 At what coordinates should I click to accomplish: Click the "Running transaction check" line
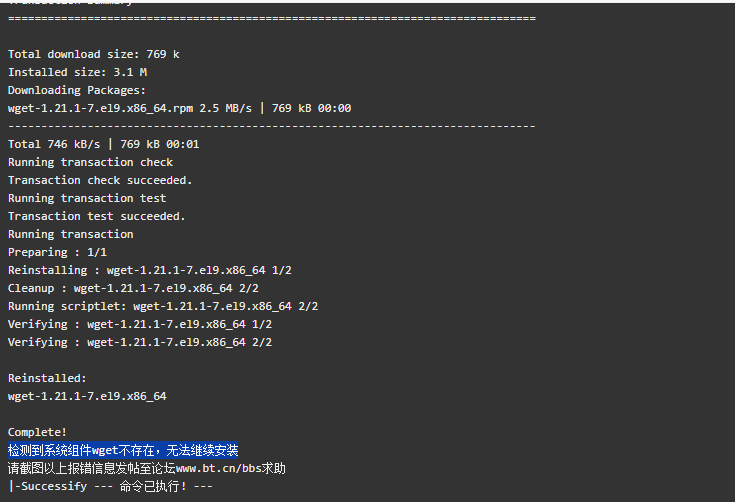point(90,162)
